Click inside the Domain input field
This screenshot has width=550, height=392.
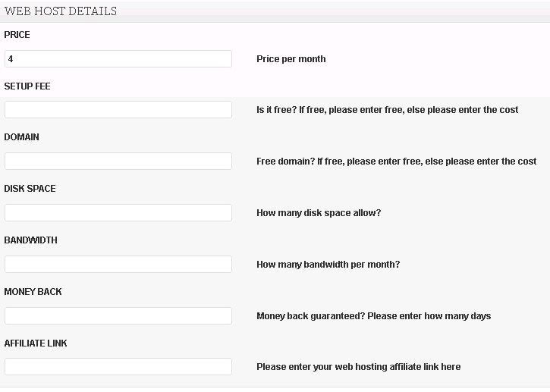pos(118,162)
